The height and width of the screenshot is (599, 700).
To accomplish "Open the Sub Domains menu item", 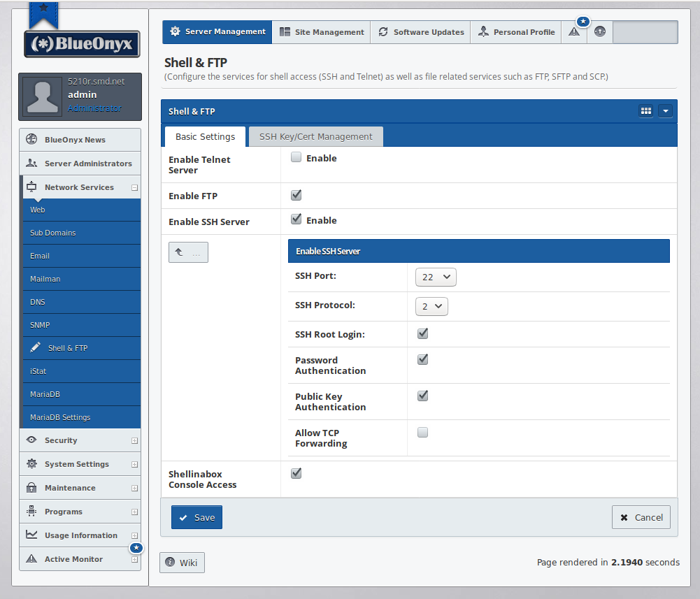I will tap(82, 233).
